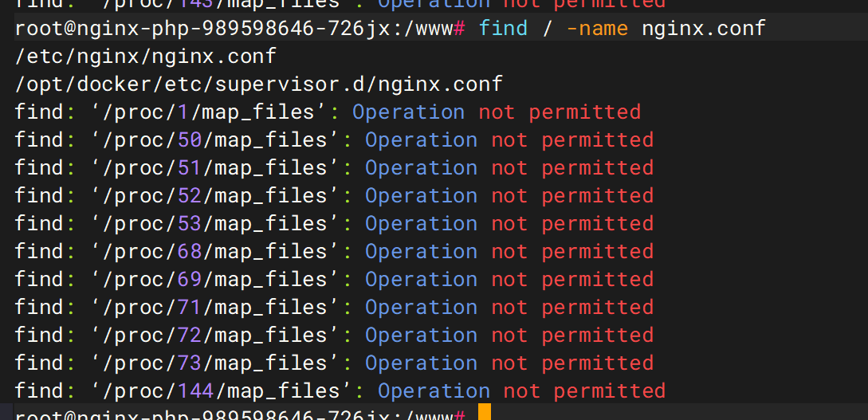Click the '/proc/52/map_files' error line
868x420 pixels.
pos(334,195)
